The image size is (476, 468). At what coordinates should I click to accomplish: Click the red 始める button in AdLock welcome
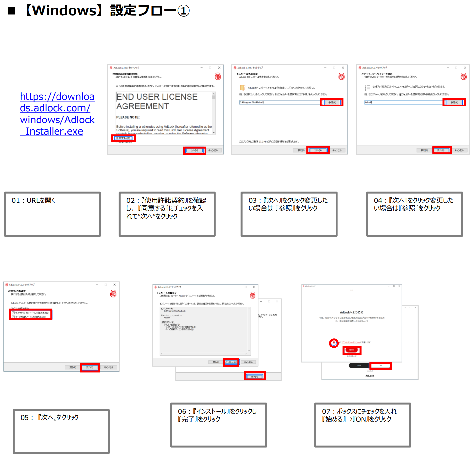click(352, 350)
